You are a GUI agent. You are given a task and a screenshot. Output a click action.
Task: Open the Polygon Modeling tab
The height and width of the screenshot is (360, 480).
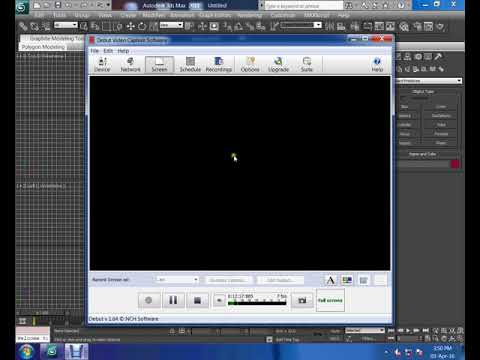tap(43, 47)
